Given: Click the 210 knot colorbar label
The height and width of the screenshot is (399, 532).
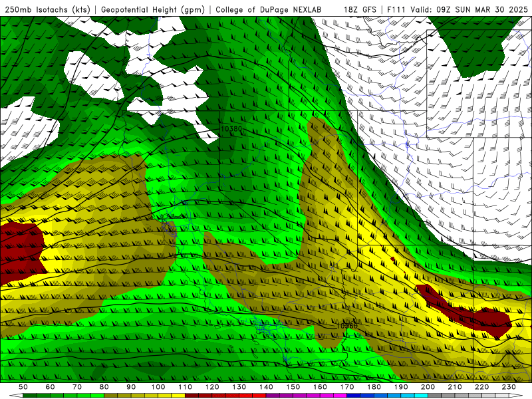Looking at the screenshot, I should coord(455,387).
